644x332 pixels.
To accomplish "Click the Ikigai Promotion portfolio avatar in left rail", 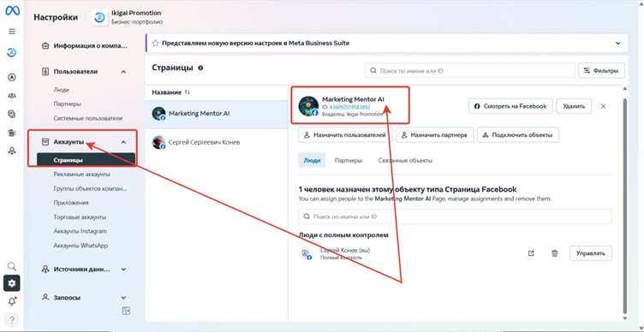I will [x=12, y=52].
